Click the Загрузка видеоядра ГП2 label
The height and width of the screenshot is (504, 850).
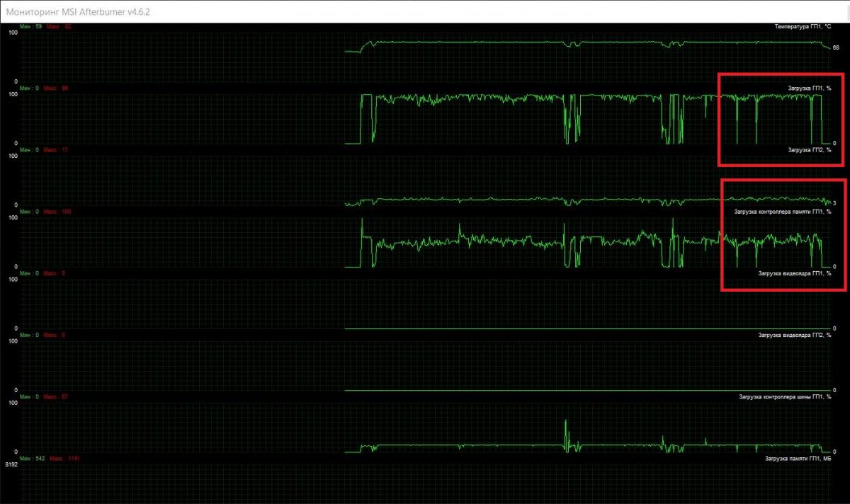(x=795, y=335)
